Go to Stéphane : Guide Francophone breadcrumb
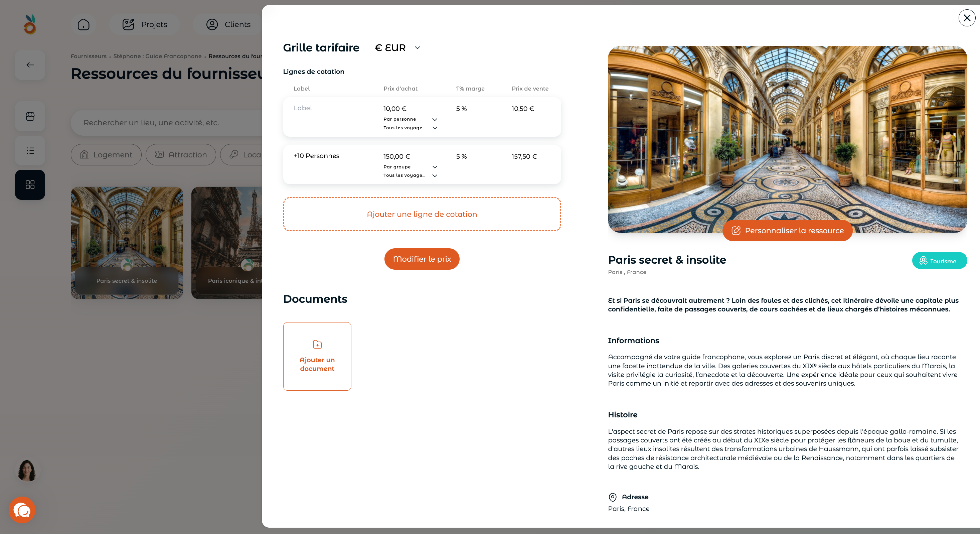Image resolution: width=980 pixels, height=534 pixels. [158, 56]
